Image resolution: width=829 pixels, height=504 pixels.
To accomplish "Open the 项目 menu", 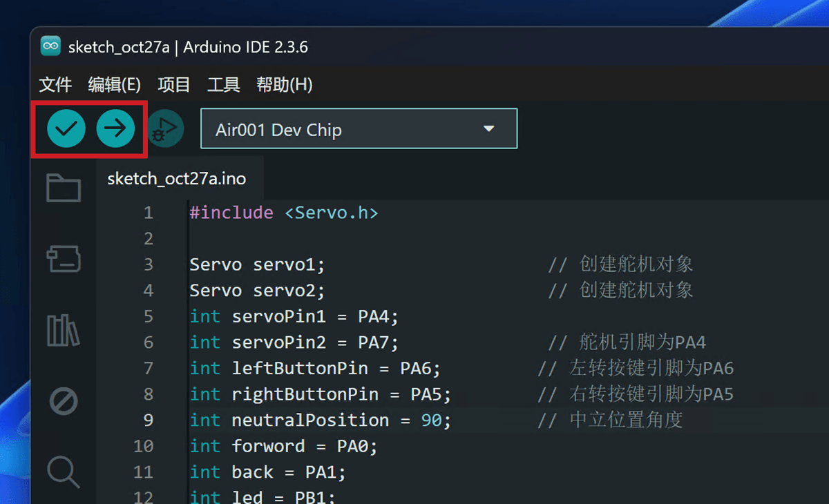I will coord(174,85).
